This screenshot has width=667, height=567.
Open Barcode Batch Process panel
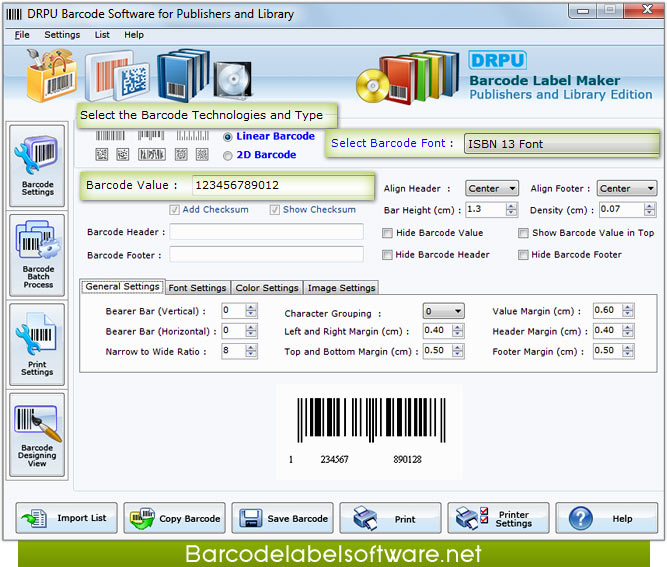click(37, 255)
